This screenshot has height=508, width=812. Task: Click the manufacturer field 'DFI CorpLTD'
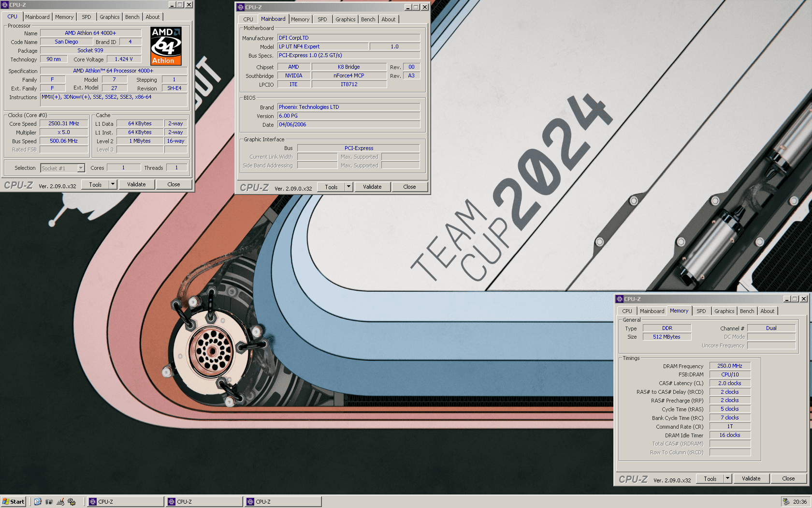pos(348,38)
